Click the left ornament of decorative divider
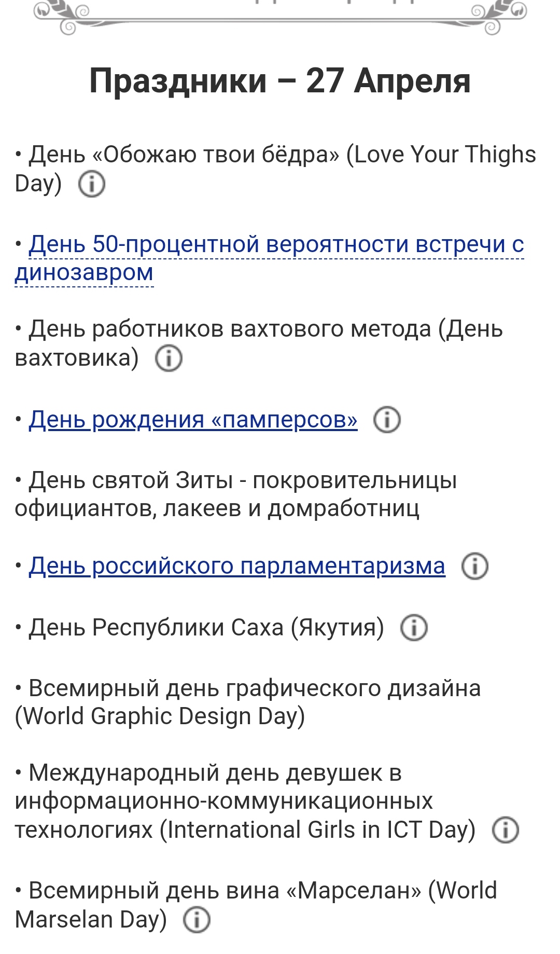This screenshot has width=560, height=954. (62, 17)
